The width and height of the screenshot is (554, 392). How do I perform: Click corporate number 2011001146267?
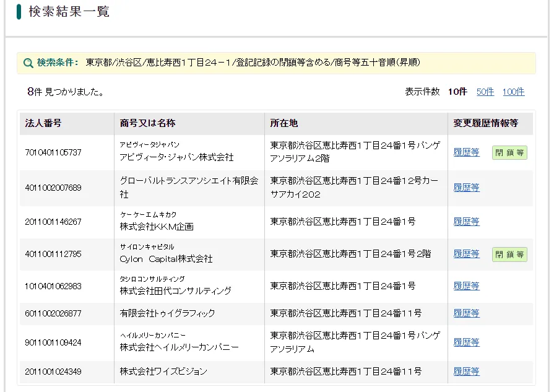coord(53,222)
